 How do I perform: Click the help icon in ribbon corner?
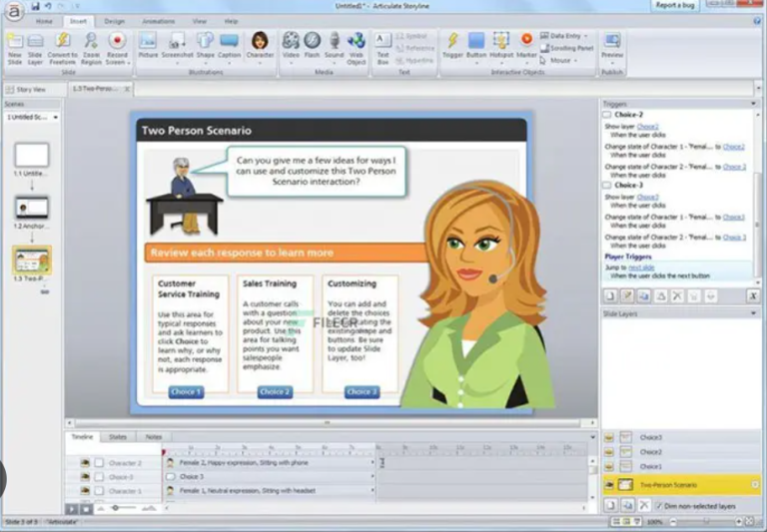(758, 21)
